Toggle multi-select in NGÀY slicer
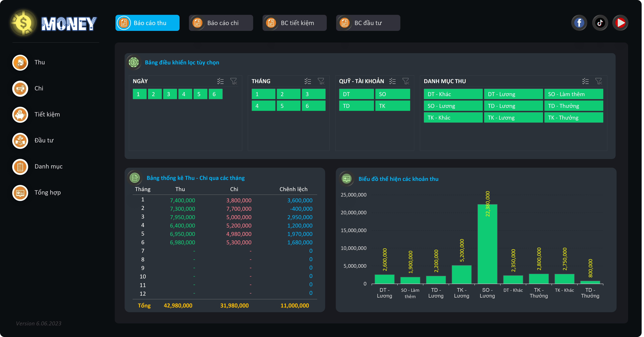Screen dimensions: 644x337 [220, 81]
